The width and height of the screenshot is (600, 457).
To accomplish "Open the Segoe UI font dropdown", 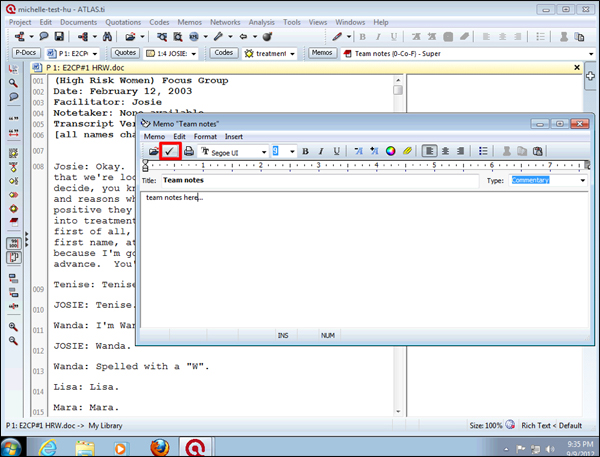I will [x=262, y=151].
